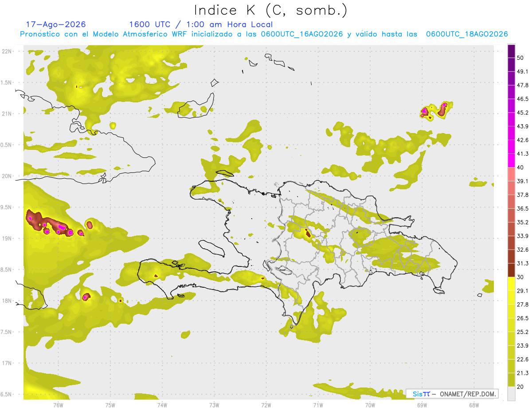The width and height of the screenshot is (532, 411).
Task: Click the "19N" latitude label
Action: pos(7,238)
